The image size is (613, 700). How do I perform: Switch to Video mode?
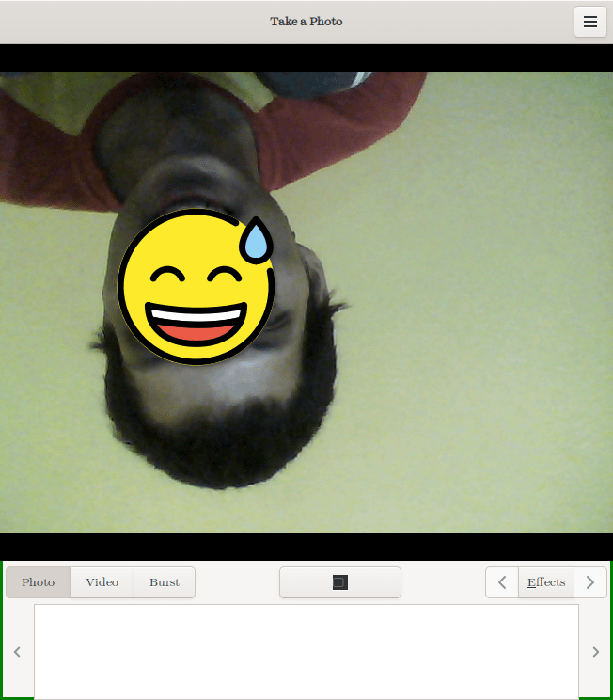102,582
